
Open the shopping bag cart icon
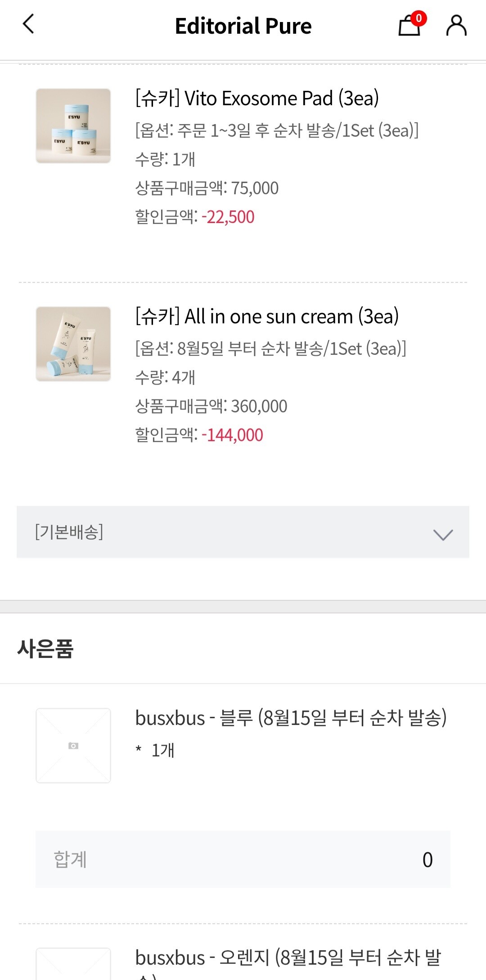click(409, 26)
